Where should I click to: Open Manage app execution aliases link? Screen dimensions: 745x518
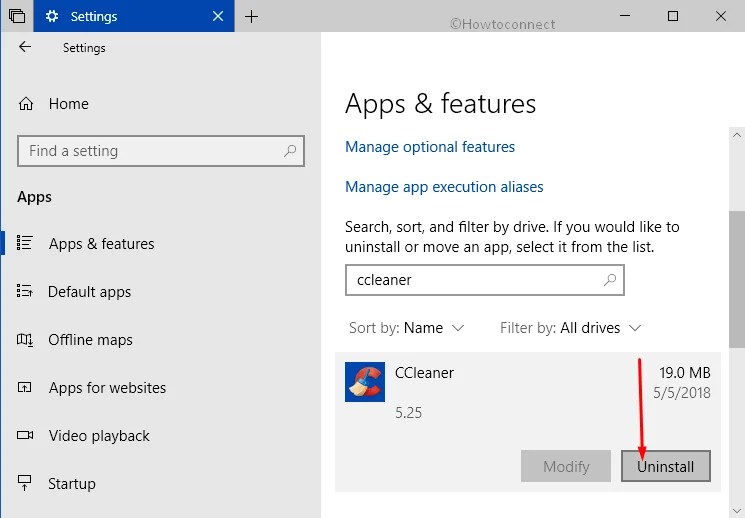pyautogui.click(x=444, y=187)
